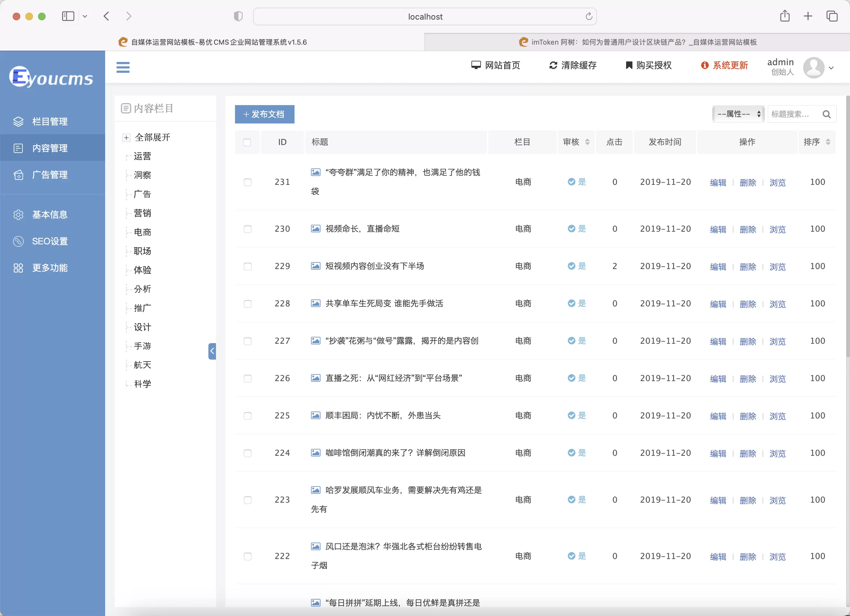The height and width of the screenshot is (616, 850).
Task: Go back with Safari back arrow
Action: [x=106, y=16]
